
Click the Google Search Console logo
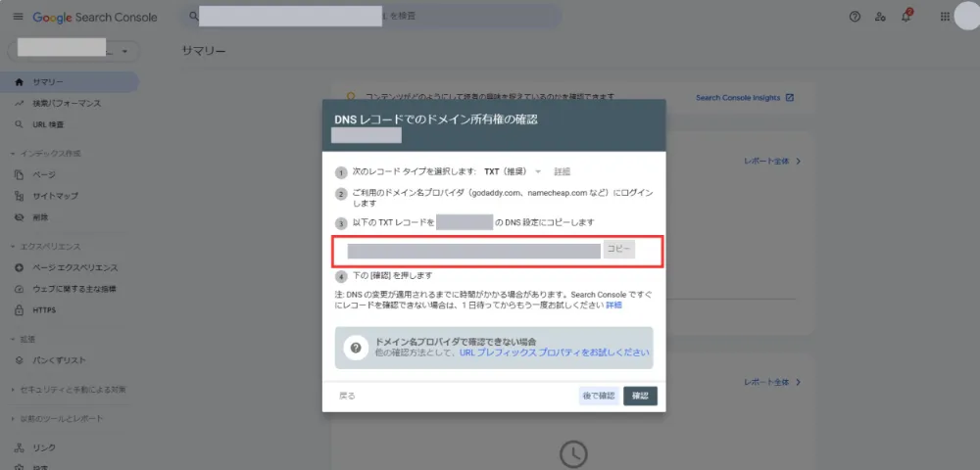click(x=95, y=18)
